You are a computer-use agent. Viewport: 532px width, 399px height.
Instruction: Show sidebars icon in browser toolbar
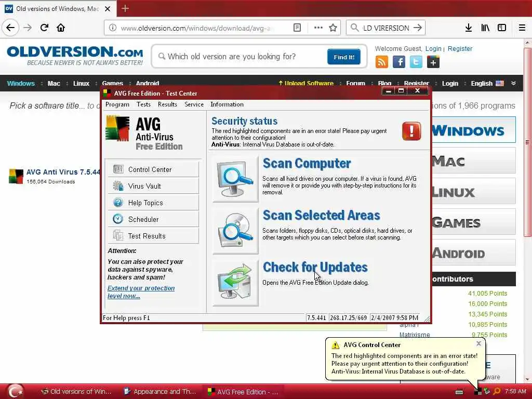502,28
